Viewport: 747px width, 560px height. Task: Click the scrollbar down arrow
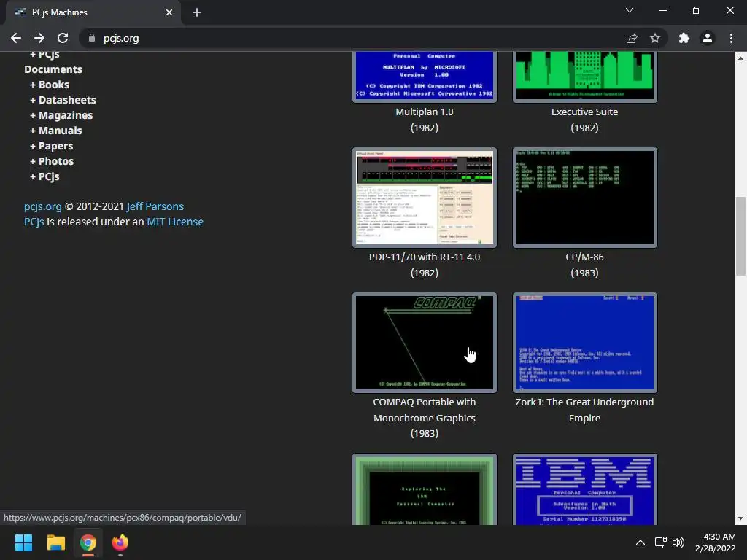tap(740, 519)
